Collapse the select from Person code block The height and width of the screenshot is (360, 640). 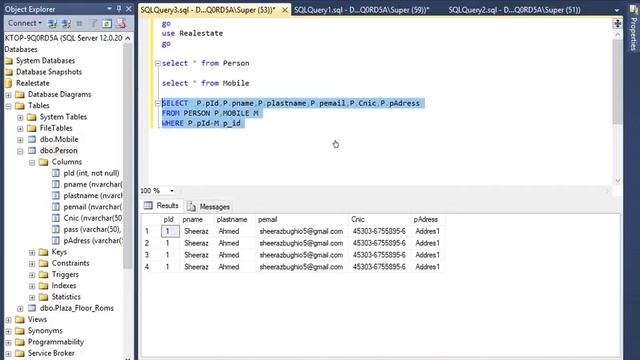[158, 63]
